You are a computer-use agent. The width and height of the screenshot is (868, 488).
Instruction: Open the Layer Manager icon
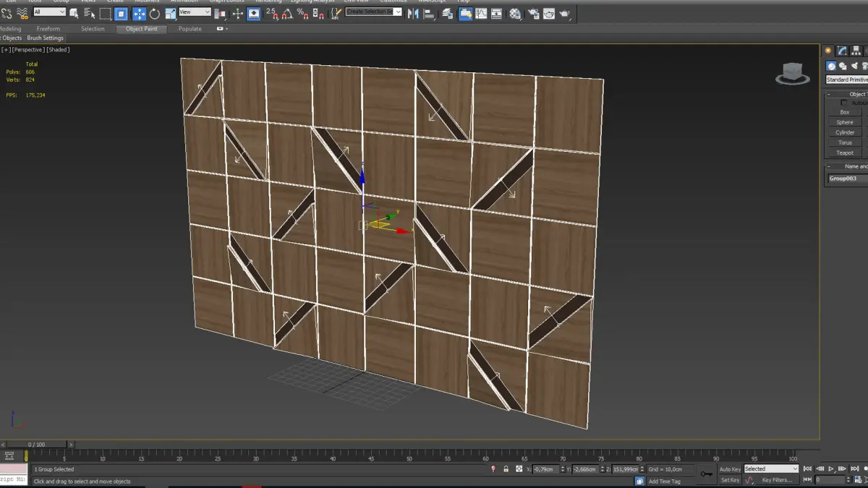pos(448,13)
